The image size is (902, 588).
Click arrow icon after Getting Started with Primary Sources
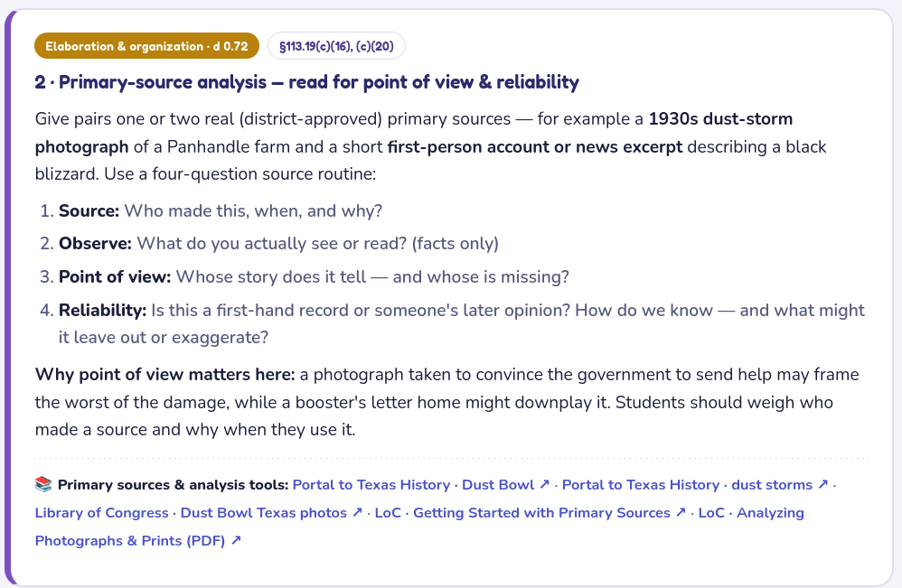coord(681,512)
